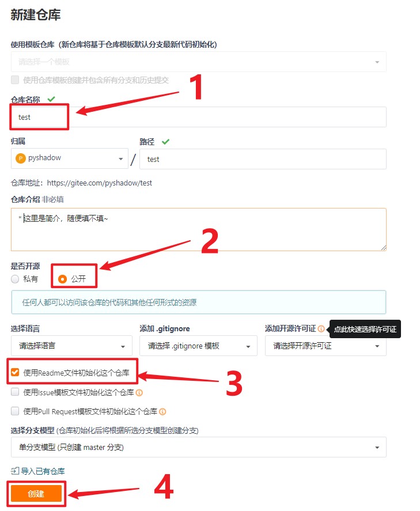Enable 使用Pull Request模板文件 checkbox
The height and width of the screenshot is (511, 420).
click(x=15, y=411)
